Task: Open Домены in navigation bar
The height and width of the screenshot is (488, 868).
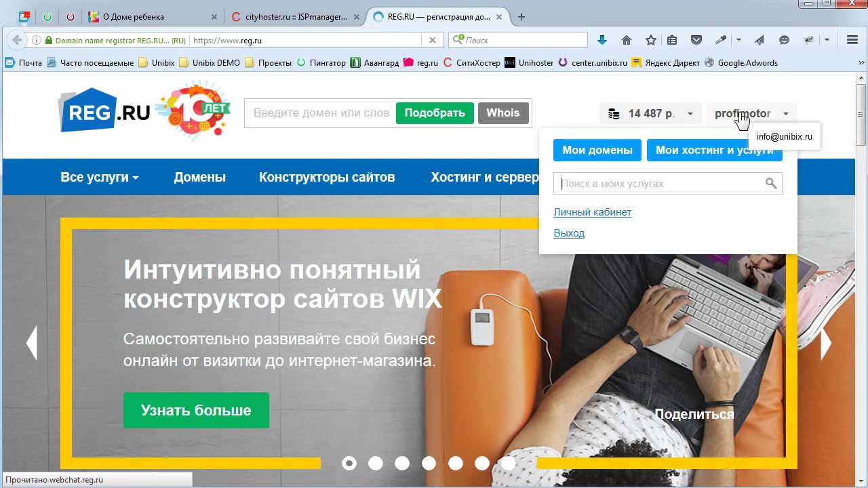Action: pyautogui.click(x=199, y=177)
